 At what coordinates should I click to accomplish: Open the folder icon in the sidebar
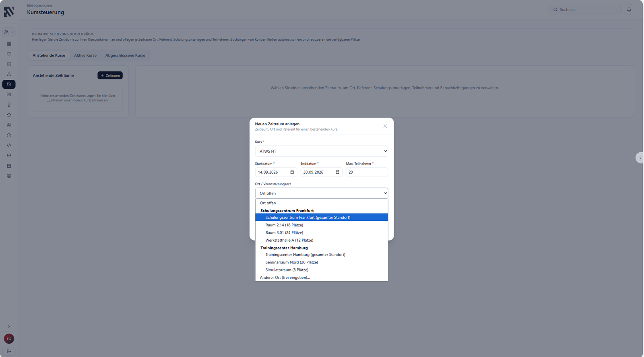(x=9, y=95)
